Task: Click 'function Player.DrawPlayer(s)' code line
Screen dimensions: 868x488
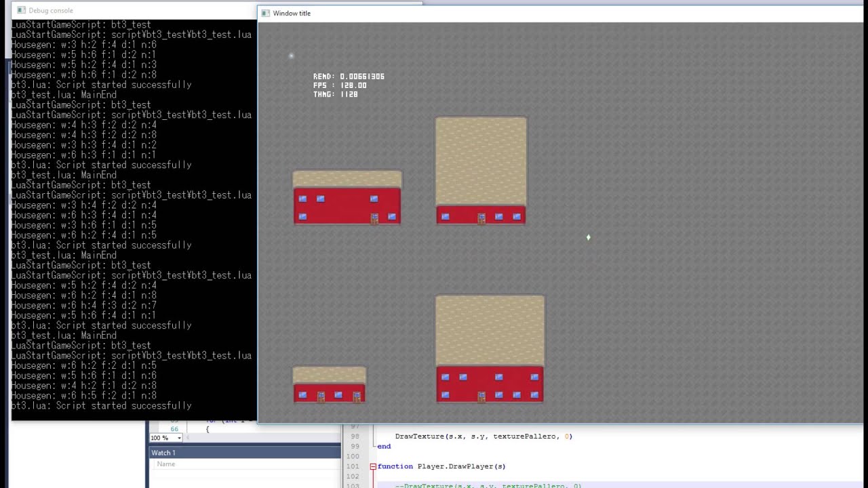Action: point(441,466)
